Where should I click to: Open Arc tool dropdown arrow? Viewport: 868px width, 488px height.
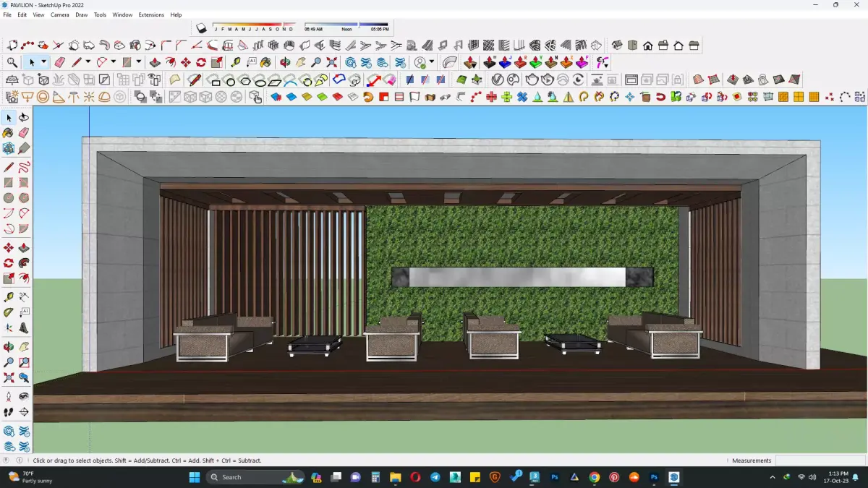(x=114, y=62)
